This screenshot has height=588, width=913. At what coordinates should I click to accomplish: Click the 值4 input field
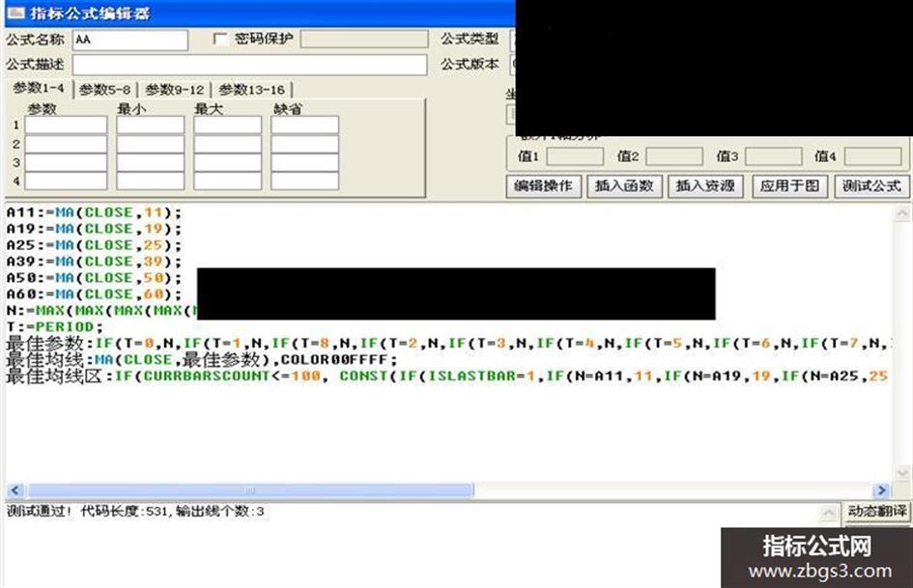[872, 156]
